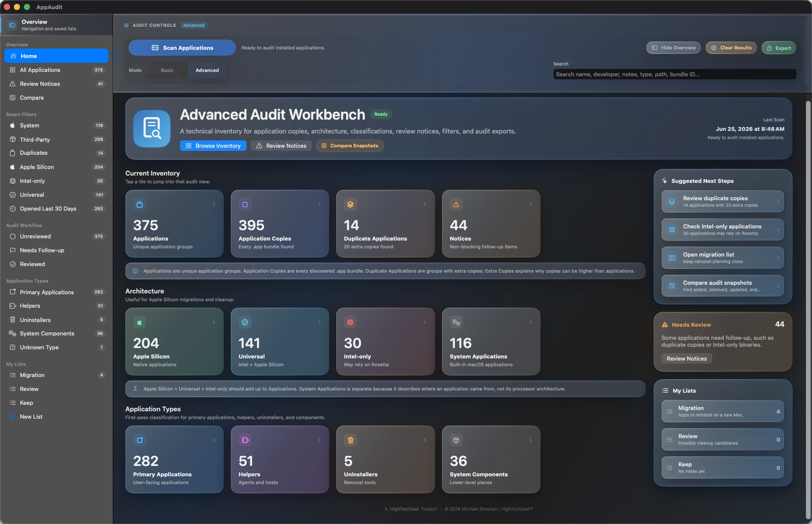Click the Review duplicate copies layers icon

pyautogui.click(x=672, y=202)
